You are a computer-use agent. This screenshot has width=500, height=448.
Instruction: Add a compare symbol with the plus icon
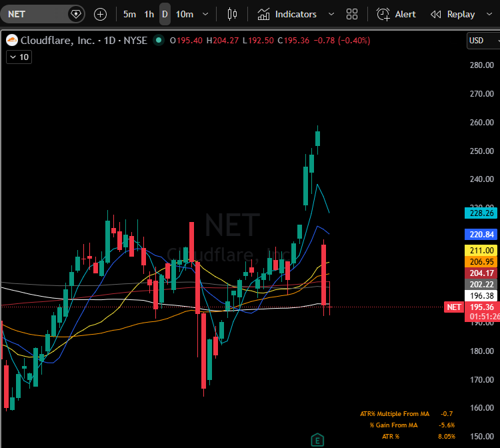pos(101,15)
